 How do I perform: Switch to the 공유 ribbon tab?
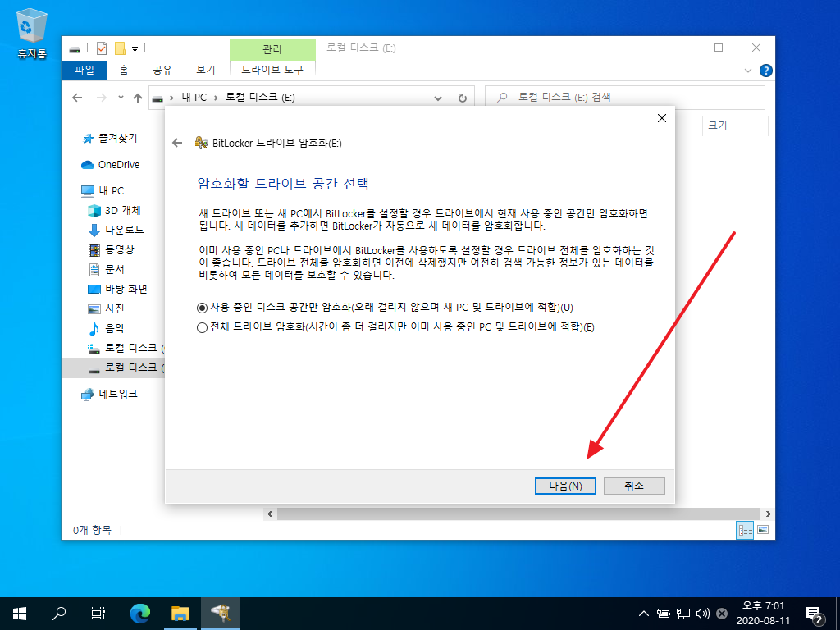[162, 70]
